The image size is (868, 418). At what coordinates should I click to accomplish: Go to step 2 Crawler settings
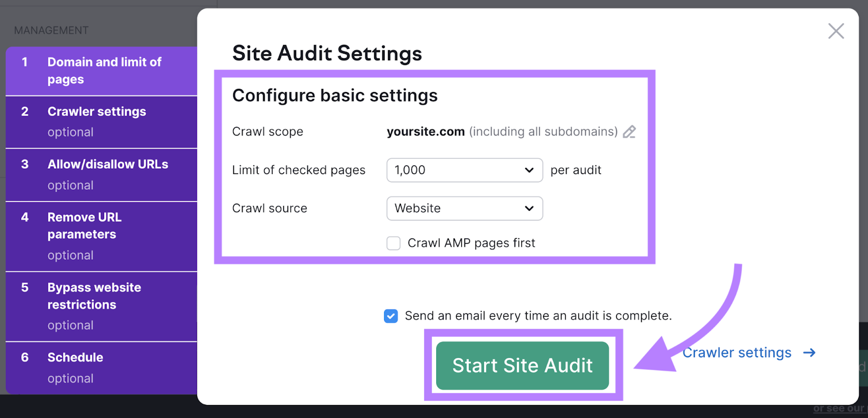101,122
